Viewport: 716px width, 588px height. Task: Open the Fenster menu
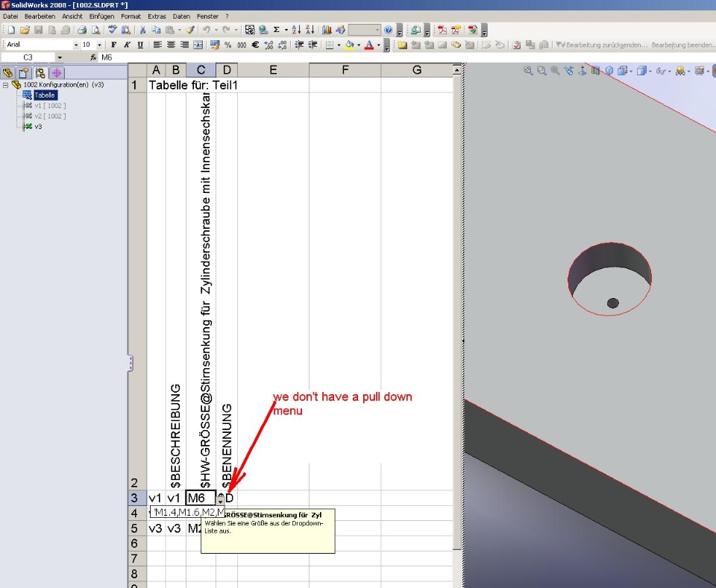(208, 16)
